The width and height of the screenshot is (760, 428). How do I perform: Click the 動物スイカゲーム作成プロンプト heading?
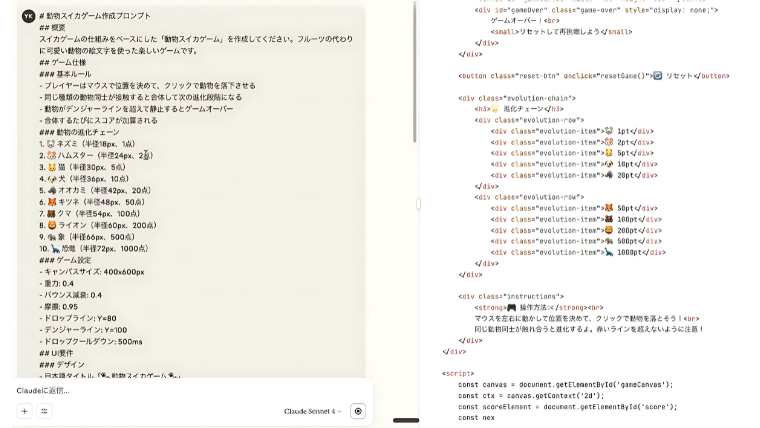point(98,16)
